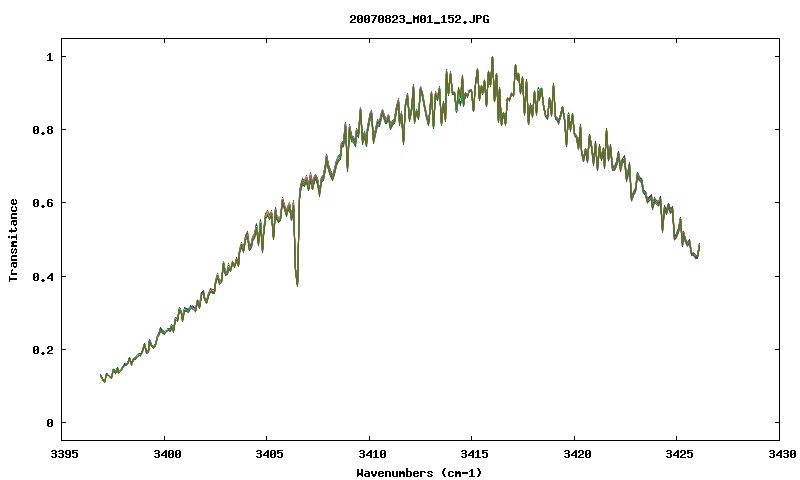Click the spectrum peak near 3416

492,58
